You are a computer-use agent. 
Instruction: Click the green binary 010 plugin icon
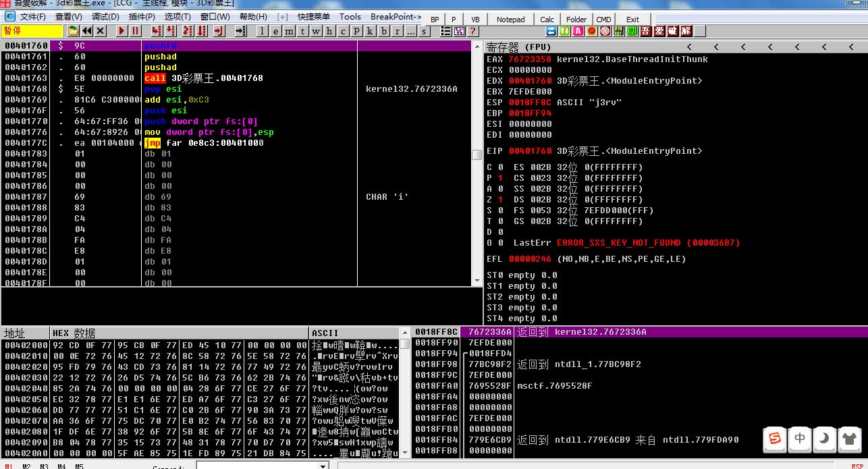click(x=619, y=31)
